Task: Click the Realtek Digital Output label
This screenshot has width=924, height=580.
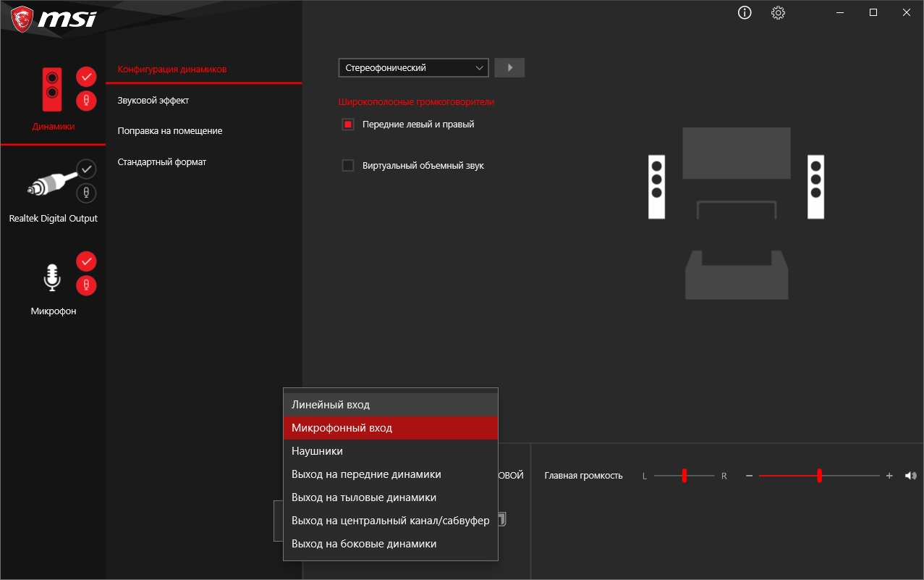Action: pyautogui.click(x=54, y=219)
